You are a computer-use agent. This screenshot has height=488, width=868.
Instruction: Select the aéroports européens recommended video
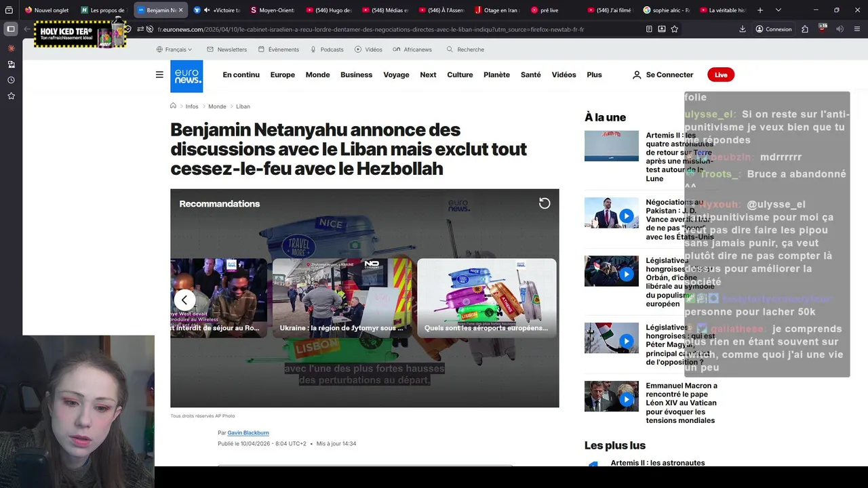pyautogui.click(x=487, y=298)
